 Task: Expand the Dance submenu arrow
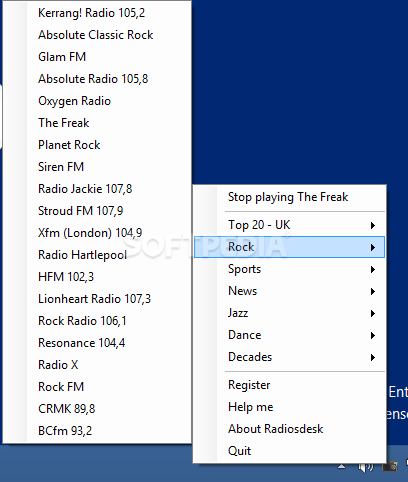pos(373,335)
